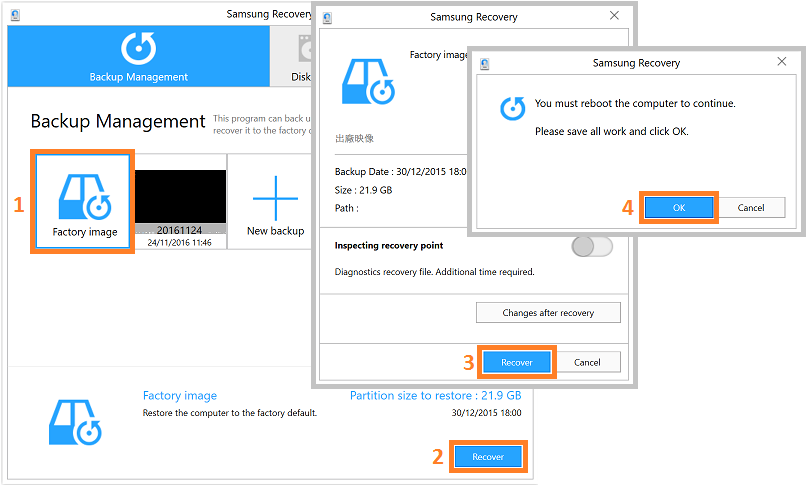Click app icon in Factory image dialog title bar
The image size is (809, 485).
click(327, 18)
